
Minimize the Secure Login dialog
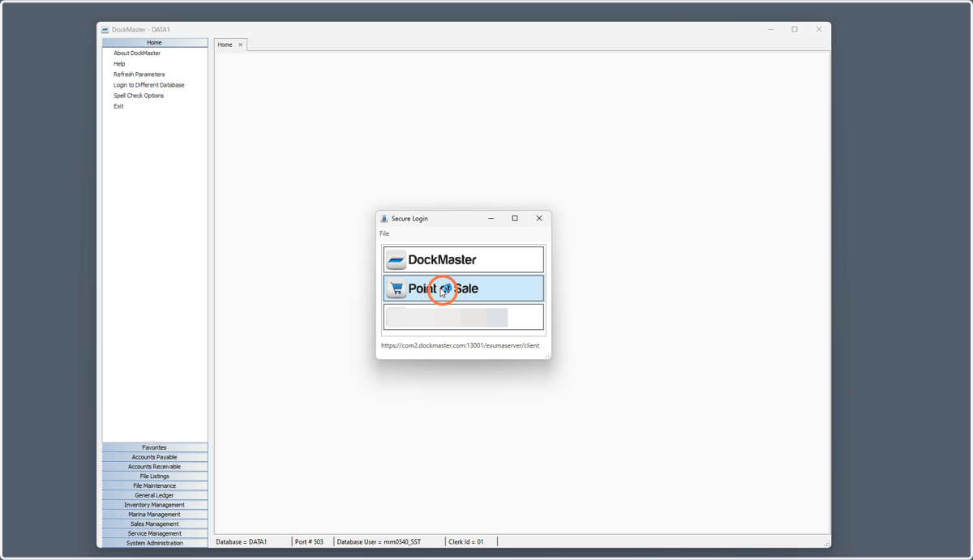(491, 218)
